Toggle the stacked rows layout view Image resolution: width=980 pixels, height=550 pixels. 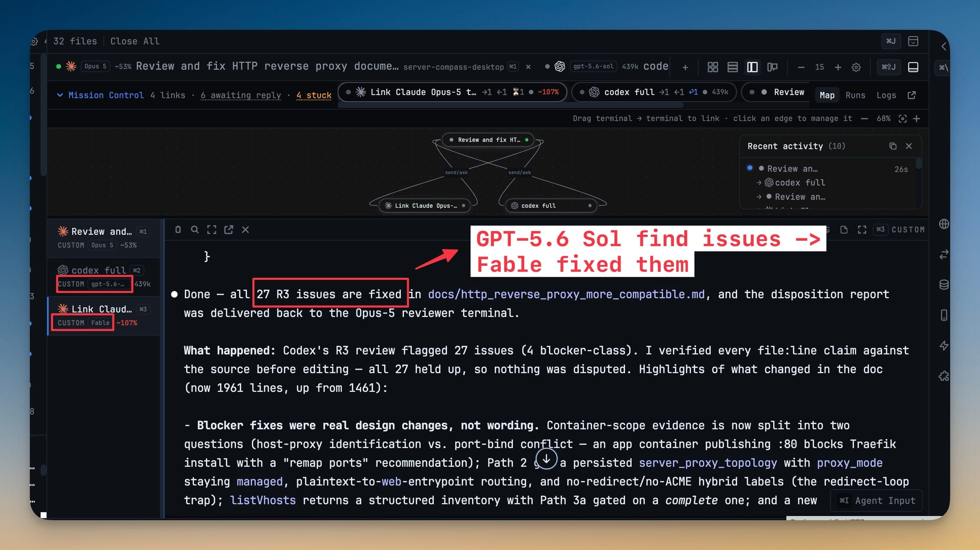coord(732,67)
